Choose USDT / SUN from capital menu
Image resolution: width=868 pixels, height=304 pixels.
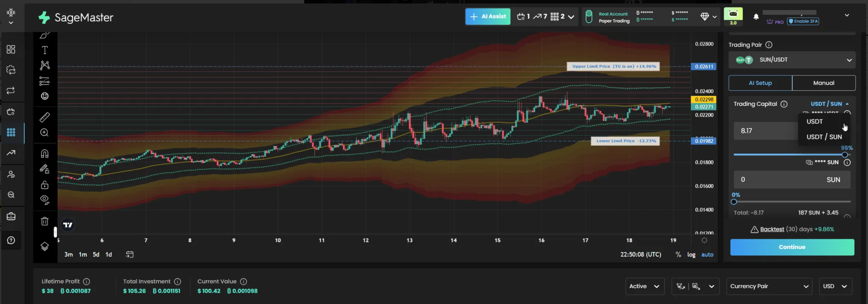click(824, 137)
